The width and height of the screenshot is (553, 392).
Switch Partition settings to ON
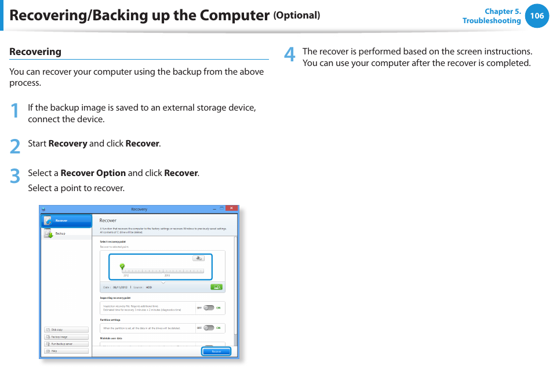point(209,328)
